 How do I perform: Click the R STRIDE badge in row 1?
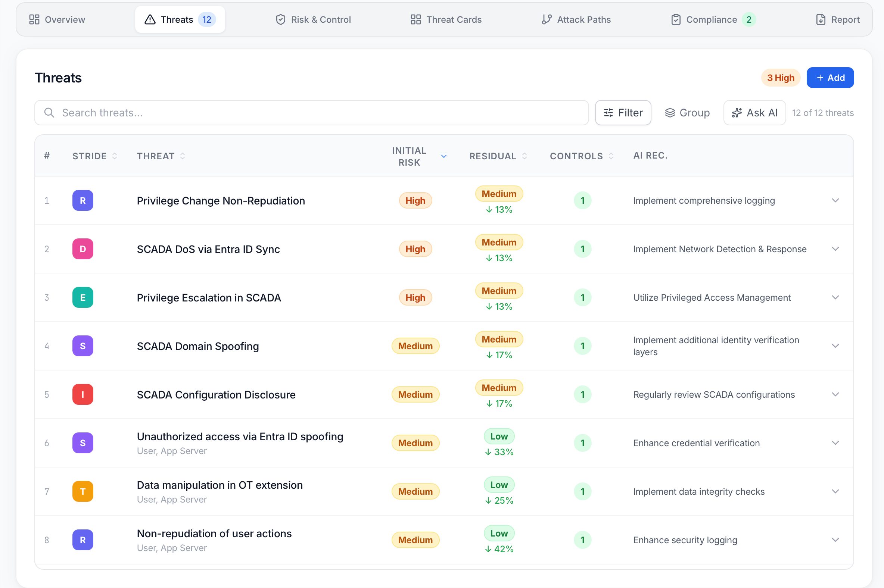tap(83, 200)
